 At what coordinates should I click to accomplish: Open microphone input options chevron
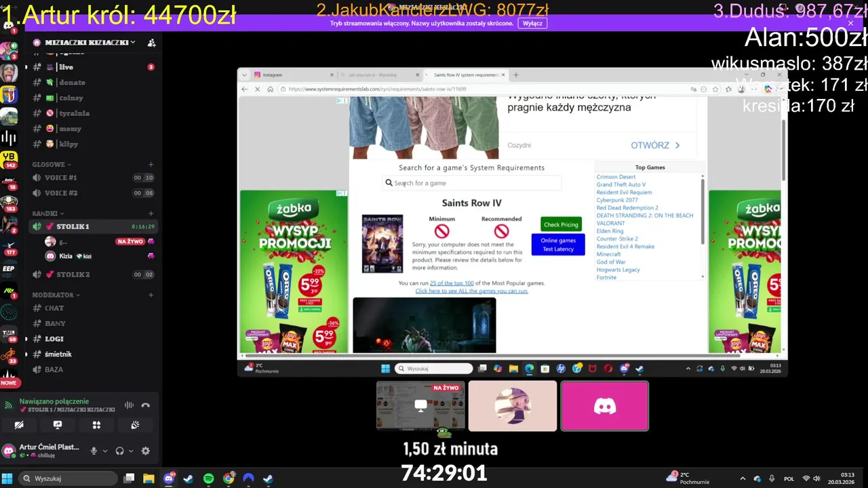[x=104, y=451]
